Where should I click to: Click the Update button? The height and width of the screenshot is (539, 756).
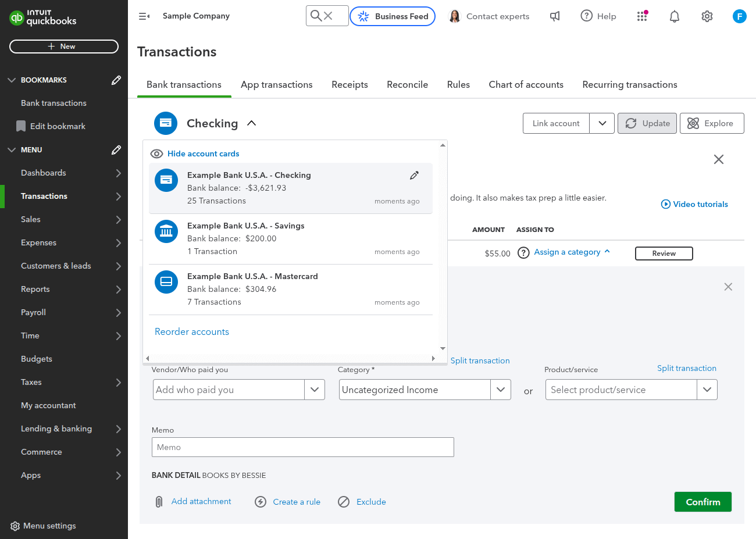[647, 123]
